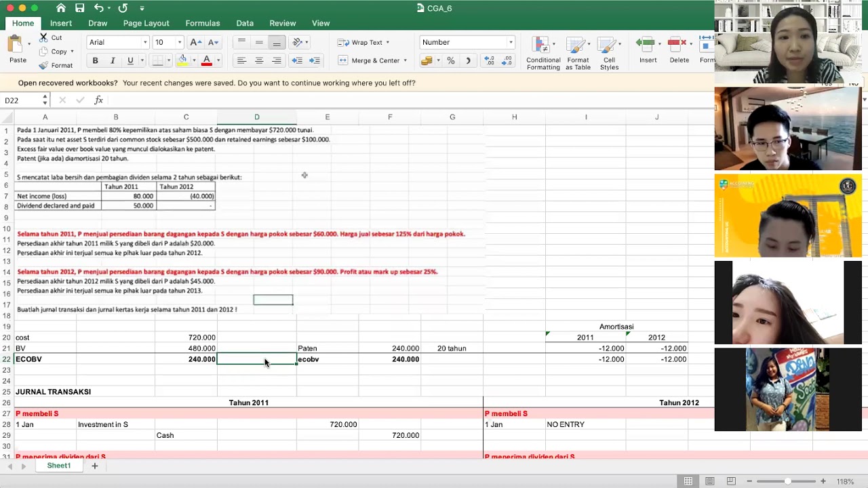
Task: Expand Merge & Center options arrow
Action: click(406, 60)
